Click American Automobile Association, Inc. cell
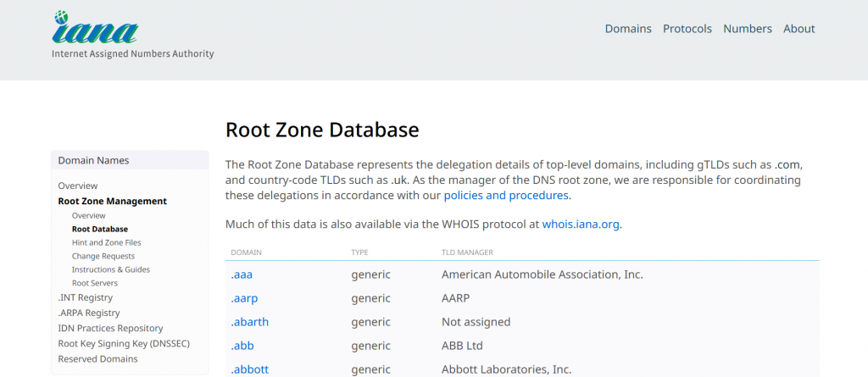Image resolution: width=868 pixels, height=377 pixels. point(542,274)
